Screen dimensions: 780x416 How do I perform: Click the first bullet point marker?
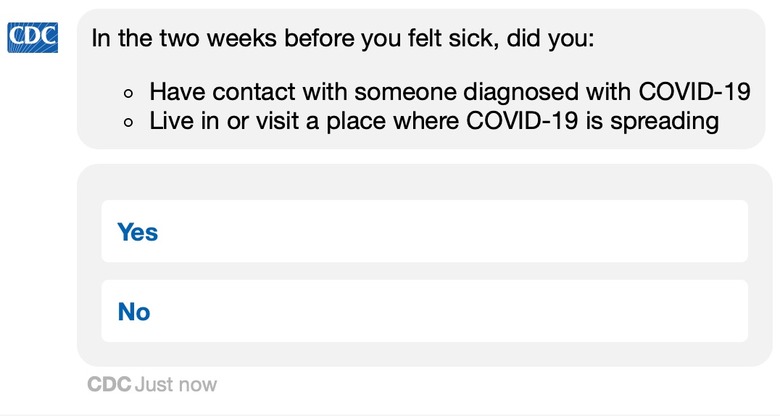(x=128, y=94)
